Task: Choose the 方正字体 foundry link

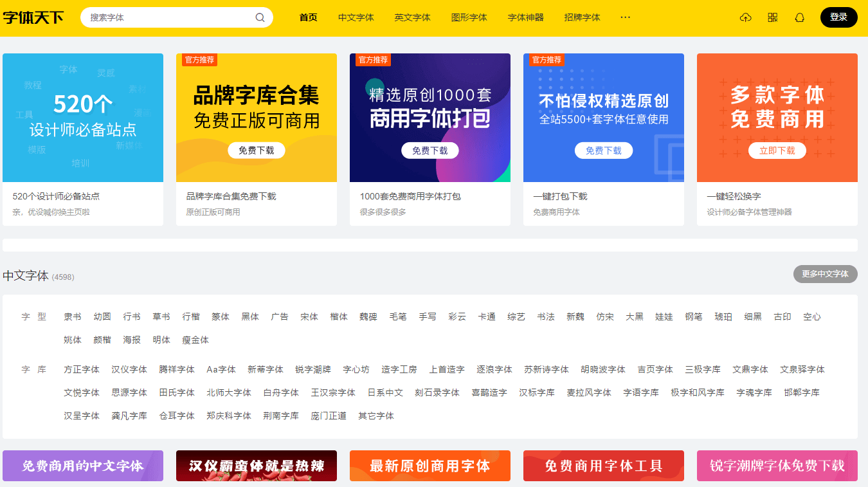Action: coord(82,369)
